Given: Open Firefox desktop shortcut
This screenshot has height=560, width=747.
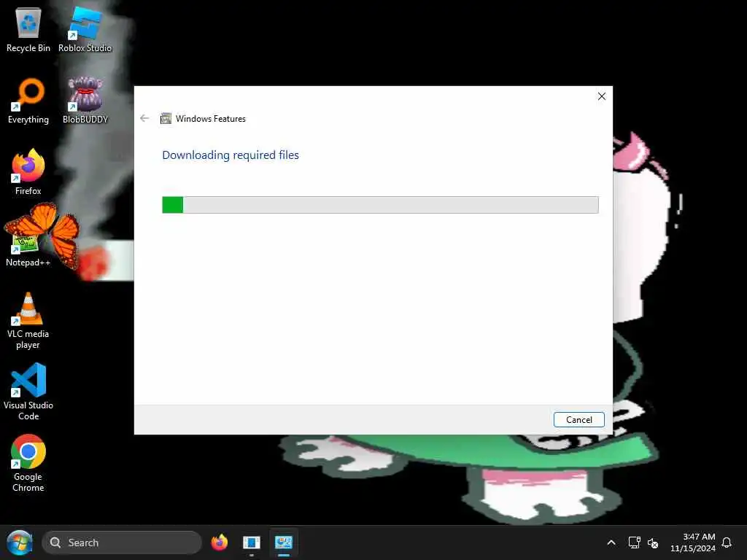Looking at the screenshot, I should [x=28, y=172].
